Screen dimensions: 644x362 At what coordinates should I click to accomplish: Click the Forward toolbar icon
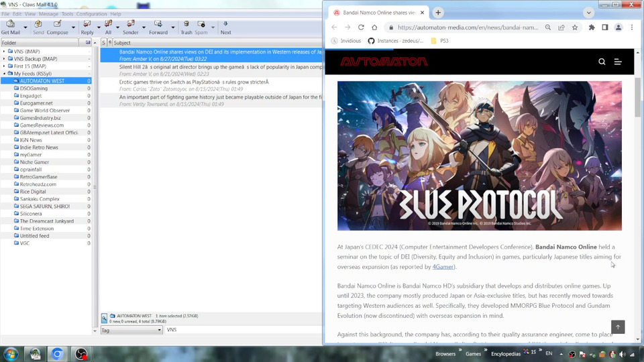158,27
